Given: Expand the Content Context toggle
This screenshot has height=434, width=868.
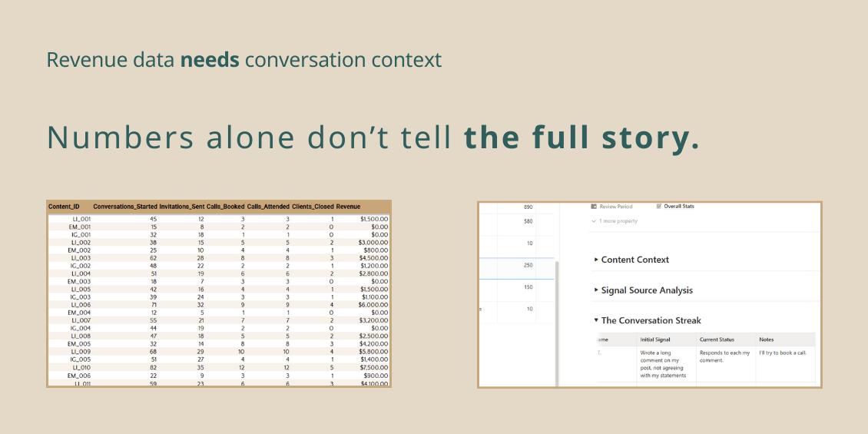Looking at the screenshot, I should 596,259.
